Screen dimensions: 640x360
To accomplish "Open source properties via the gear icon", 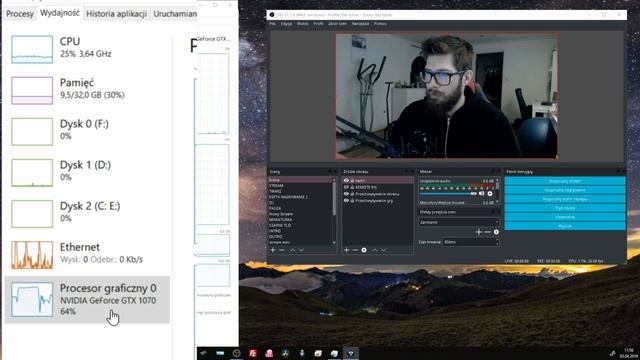I will click(364, 250).
